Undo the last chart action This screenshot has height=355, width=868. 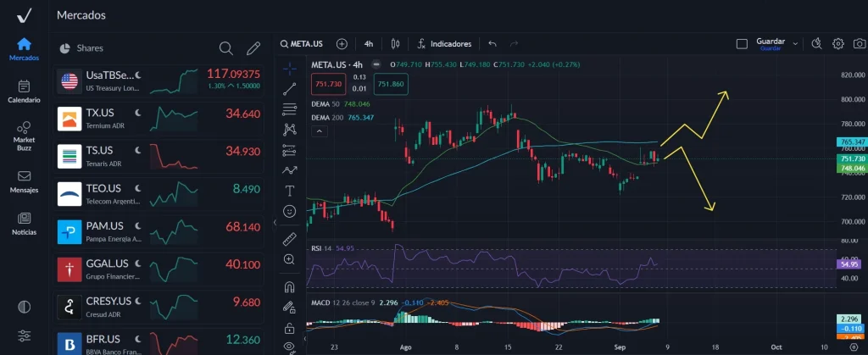click(x=492, y=44)
